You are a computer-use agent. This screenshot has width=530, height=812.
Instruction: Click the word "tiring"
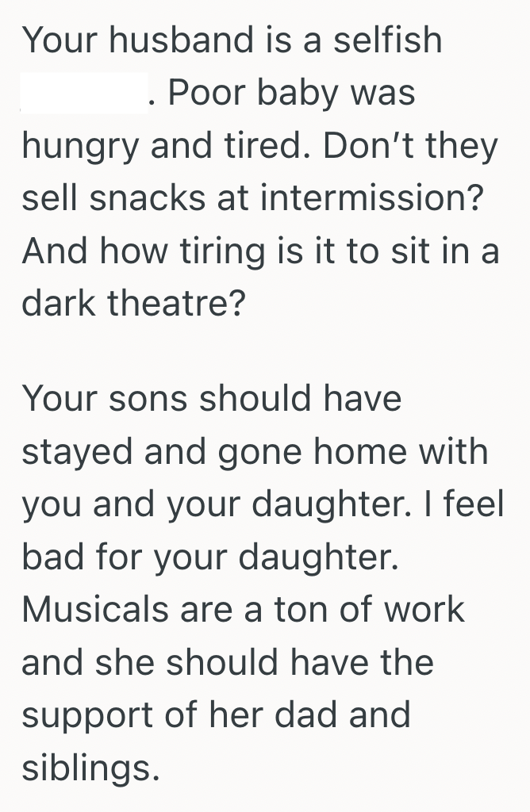click(203, 251)
